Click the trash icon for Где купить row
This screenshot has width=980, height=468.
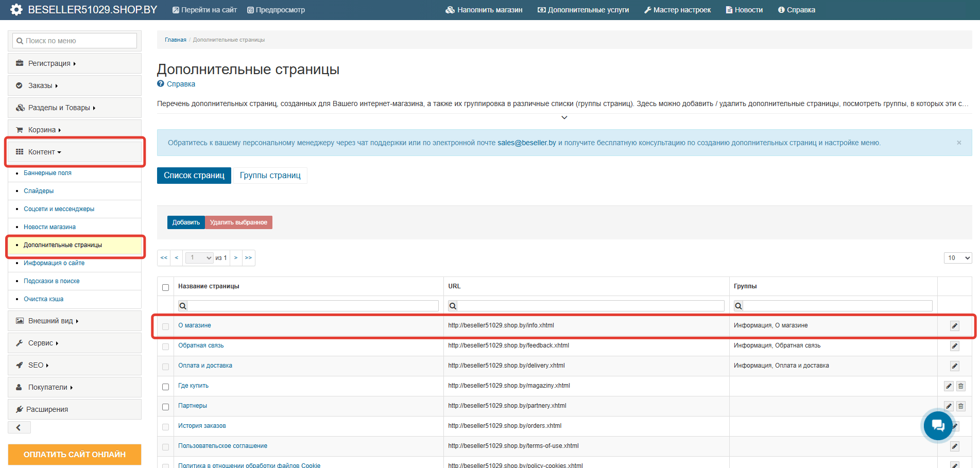pyautogui.click(x=960, y=386)
